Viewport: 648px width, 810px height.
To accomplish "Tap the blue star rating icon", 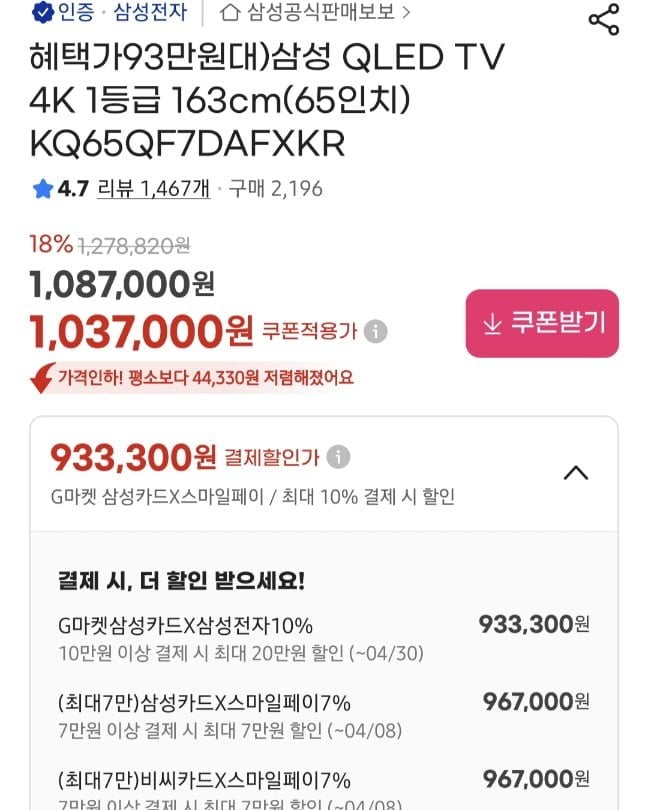I will point(43,188).
